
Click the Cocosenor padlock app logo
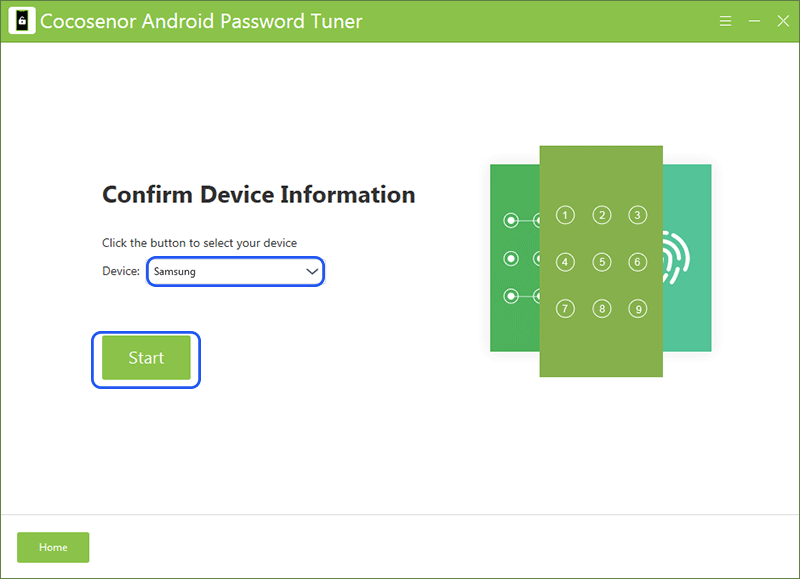click(22, 21)
